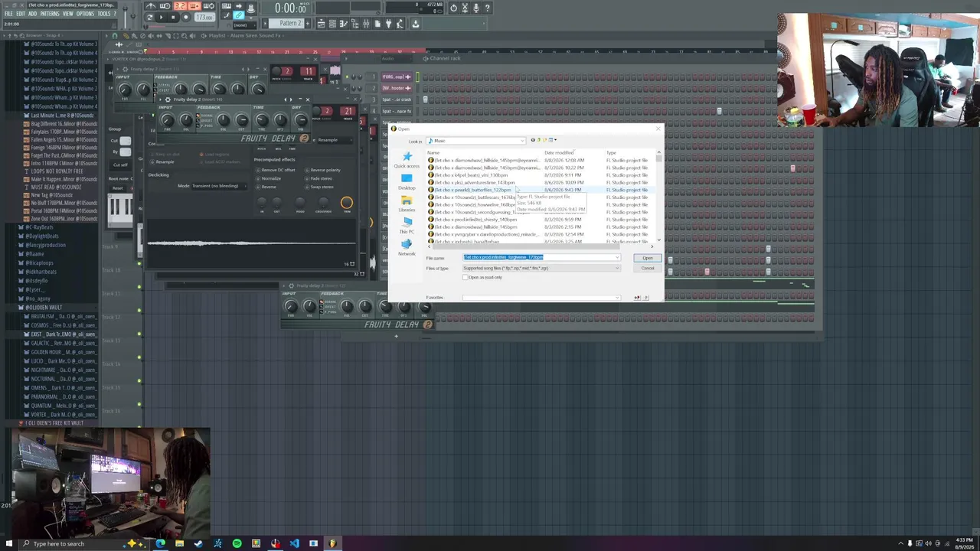Image resolution: width=980 pixels, height=551 pixels.
Task: Click the create new folder icon
Action: coord(544,140)
